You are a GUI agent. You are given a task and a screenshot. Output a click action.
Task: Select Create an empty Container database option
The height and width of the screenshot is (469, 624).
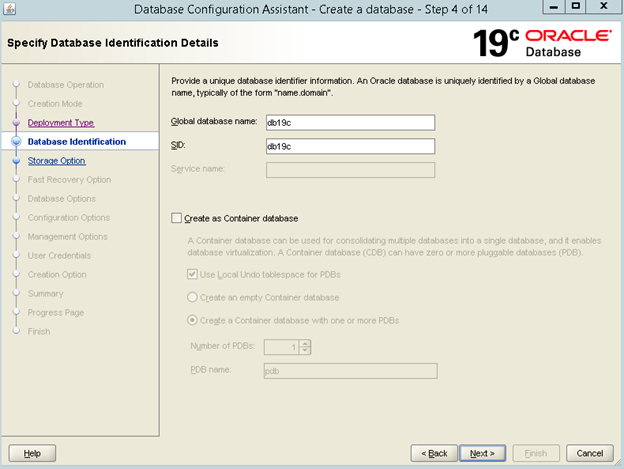[192, 297]
